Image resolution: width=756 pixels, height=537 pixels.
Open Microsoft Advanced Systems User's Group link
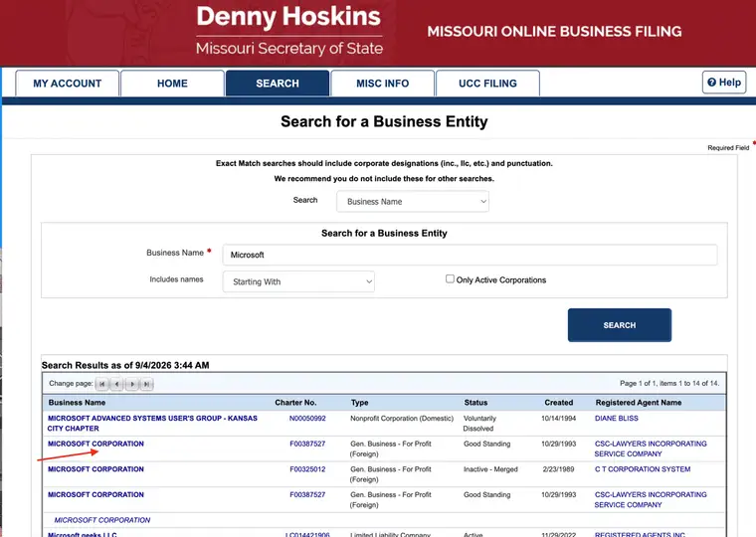(152, 424)
